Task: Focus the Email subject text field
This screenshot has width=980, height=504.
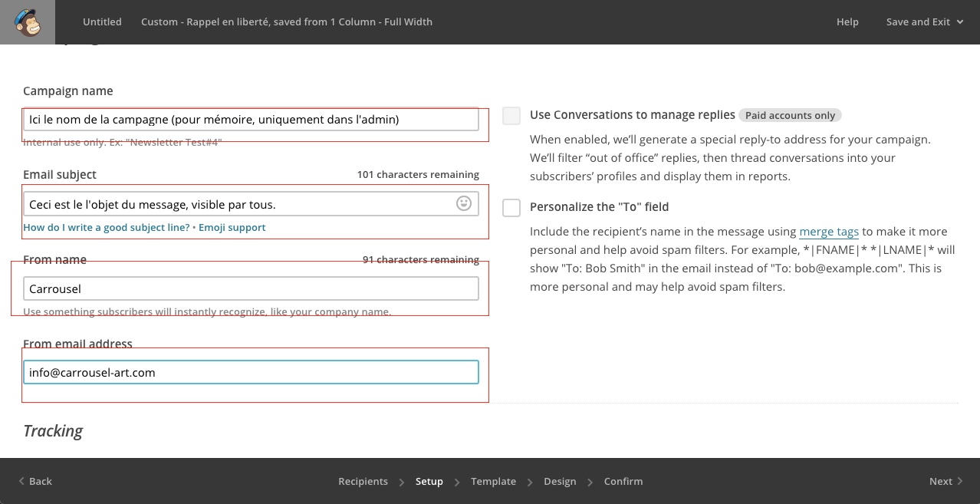Action: 238,204
